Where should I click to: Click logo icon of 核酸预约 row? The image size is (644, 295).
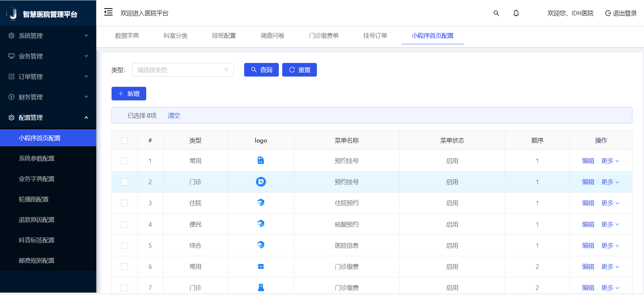coord(261,224)
